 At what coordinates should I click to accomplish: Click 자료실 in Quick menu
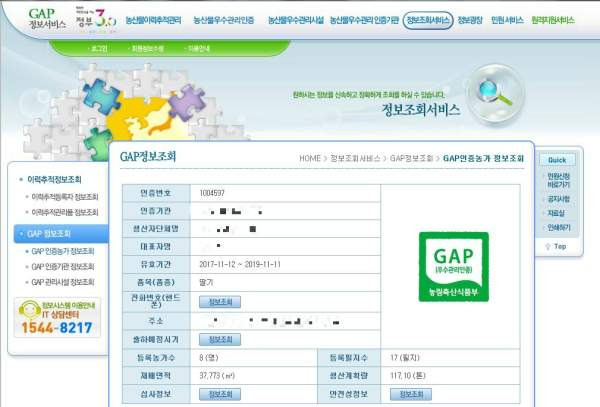(556, 213)
